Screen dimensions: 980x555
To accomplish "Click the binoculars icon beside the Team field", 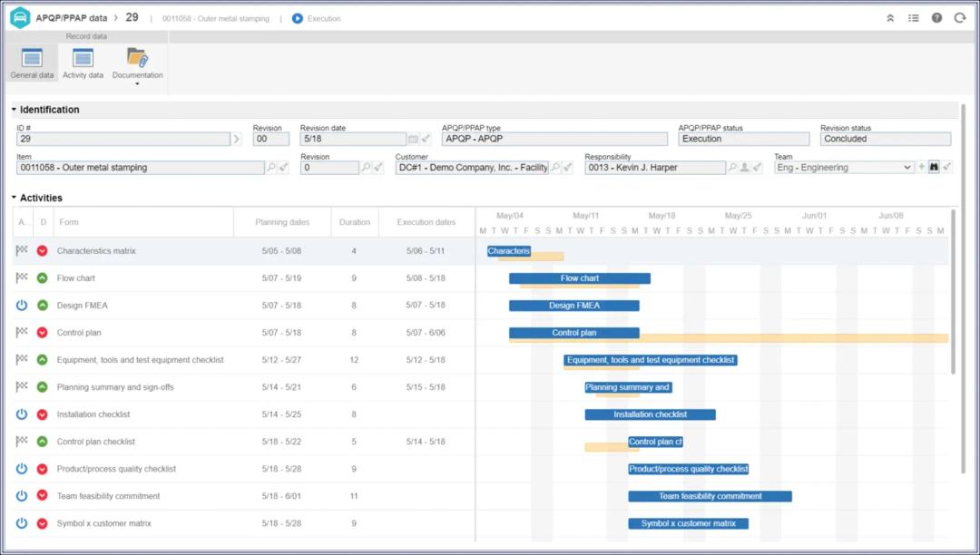I will (934, 168).
